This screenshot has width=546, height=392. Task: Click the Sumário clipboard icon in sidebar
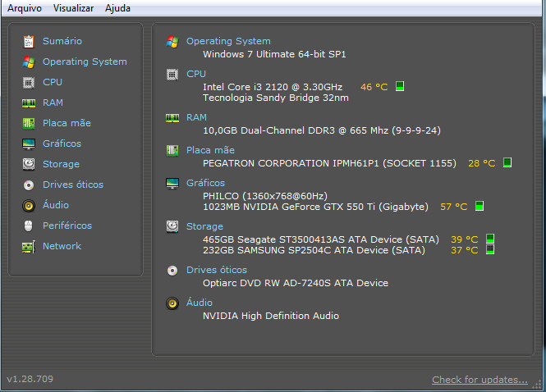[x=29, y=41]
